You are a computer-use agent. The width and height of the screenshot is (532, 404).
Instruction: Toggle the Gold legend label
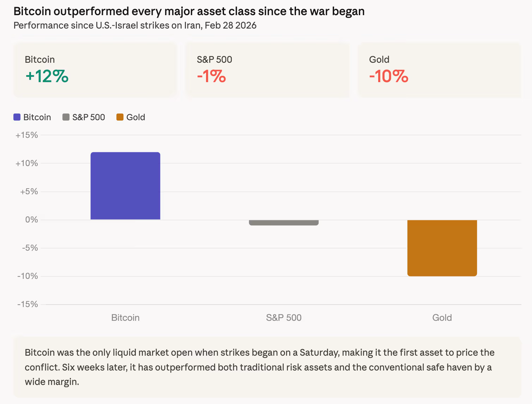click(136, 117)
